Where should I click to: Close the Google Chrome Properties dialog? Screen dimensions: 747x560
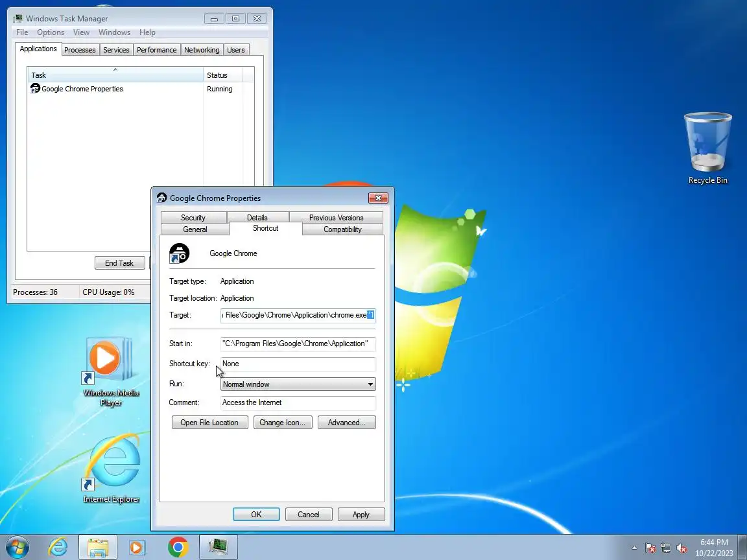[x=378, y=198]
